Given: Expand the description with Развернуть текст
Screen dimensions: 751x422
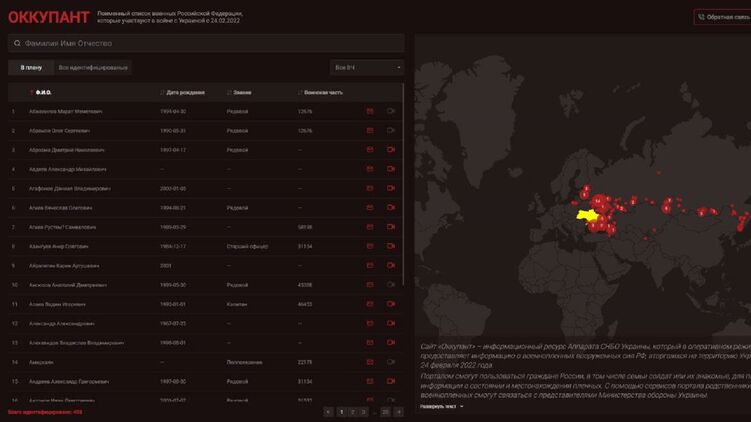Looking at the screenshot, I should click(440, 407).
